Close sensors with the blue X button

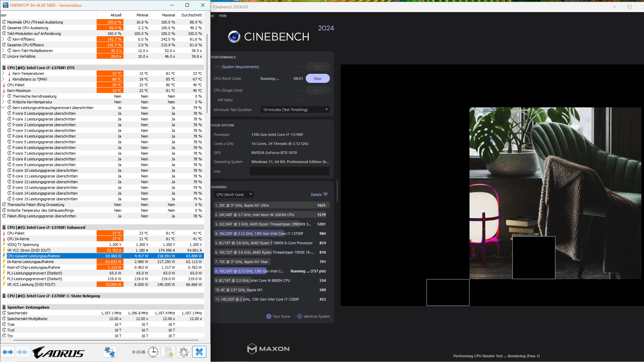pos(199,352)
